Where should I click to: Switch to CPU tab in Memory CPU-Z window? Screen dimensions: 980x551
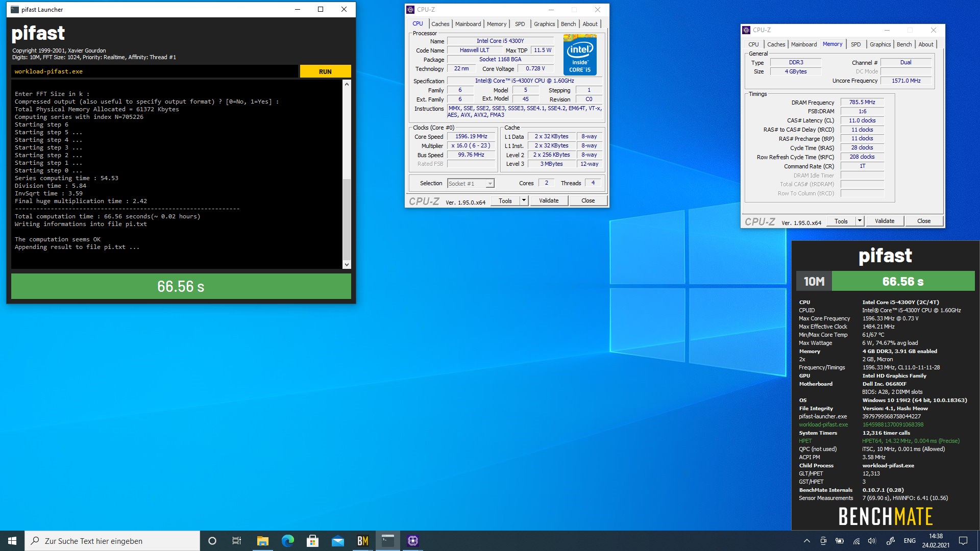pyautogui.click(x=753, y=44)
